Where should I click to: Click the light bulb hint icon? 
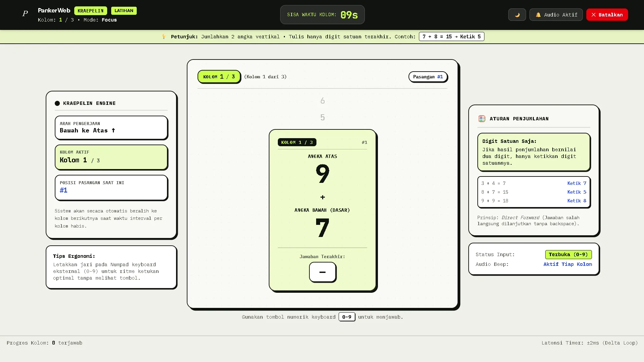[x=164, y=37]
